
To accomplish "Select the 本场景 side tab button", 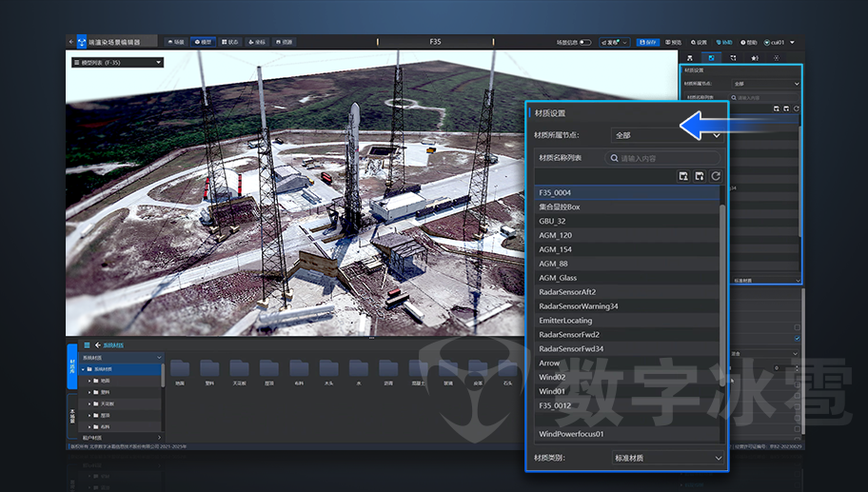I will click(72, 415).
